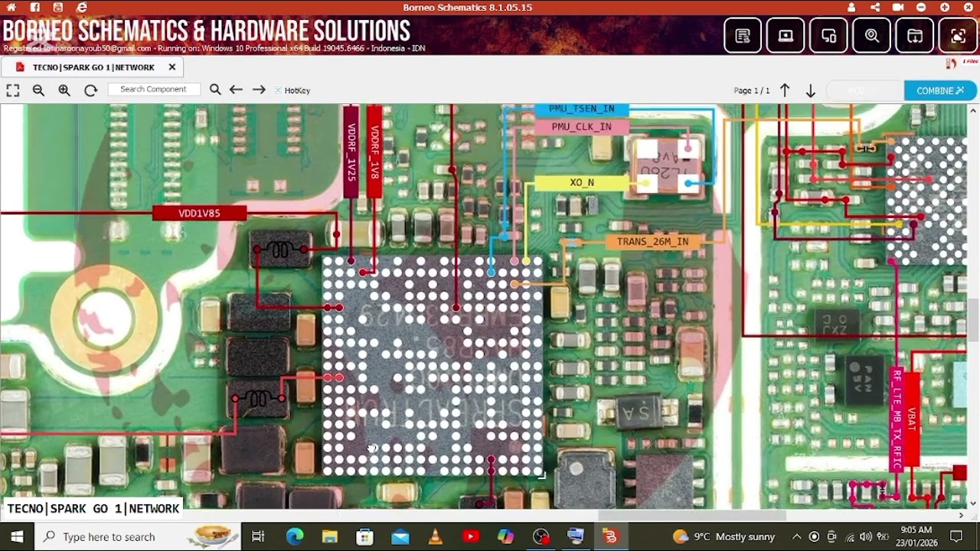Click the search component magnifier icon
Viewport: 980px width, 551px height.
click(215, 90)
